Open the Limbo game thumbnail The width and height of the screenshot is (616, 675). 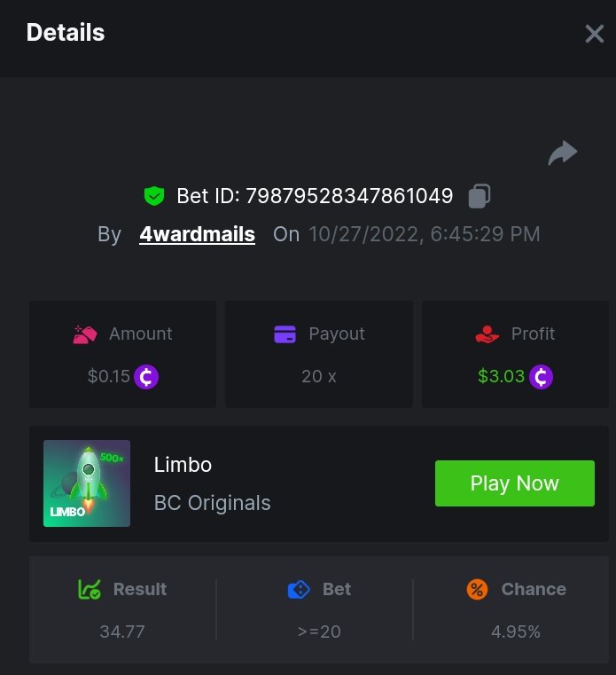coord(87,483)
